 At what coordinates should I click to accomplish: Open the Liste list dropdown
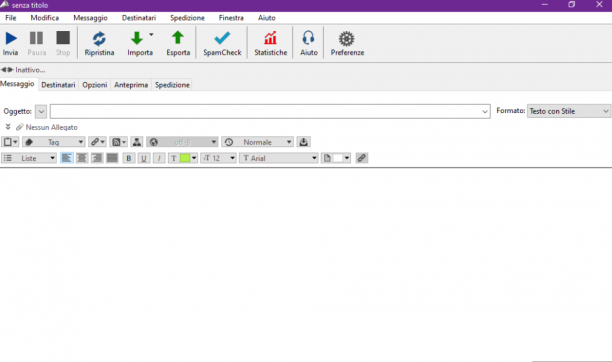(29, 158)
